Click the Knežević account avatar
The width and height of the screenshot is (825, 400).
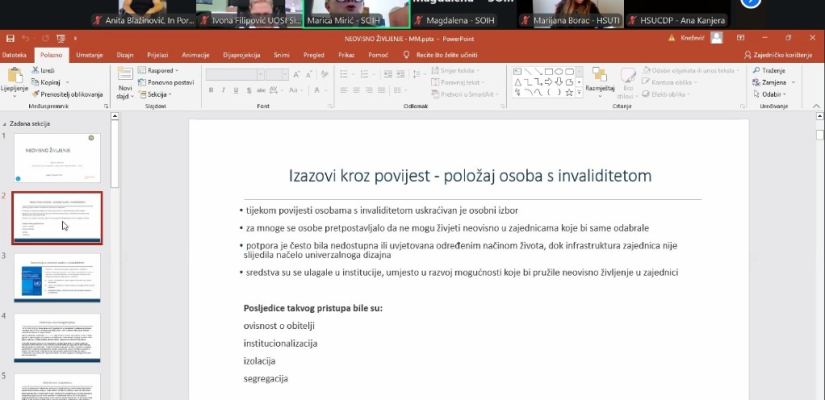(716, 38)
